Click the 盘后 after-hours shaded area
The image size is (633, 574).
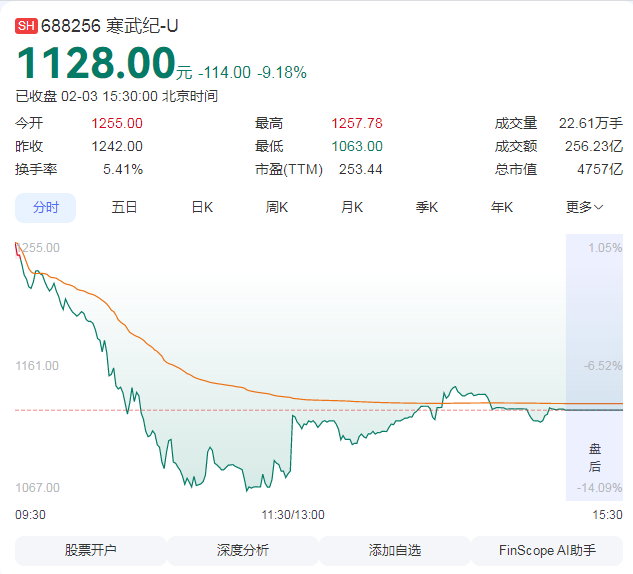[594, 458]
